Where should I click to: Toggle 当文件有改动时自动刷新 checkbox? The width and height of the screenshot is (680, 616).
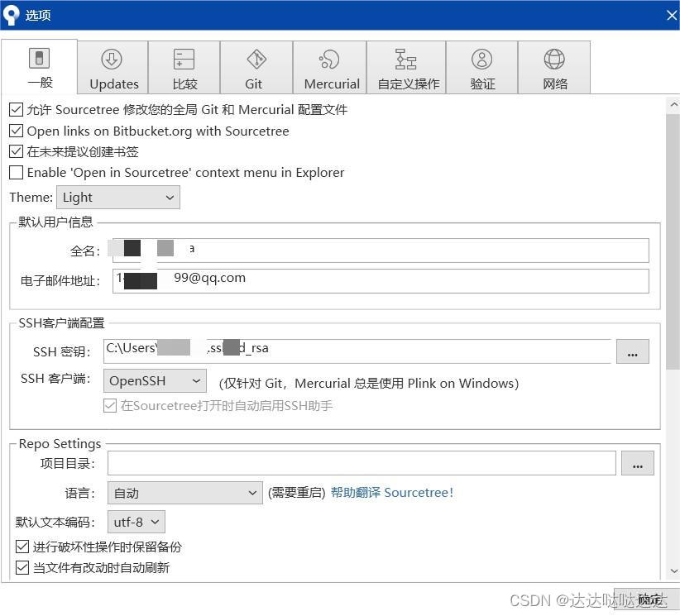click(22, 567)
